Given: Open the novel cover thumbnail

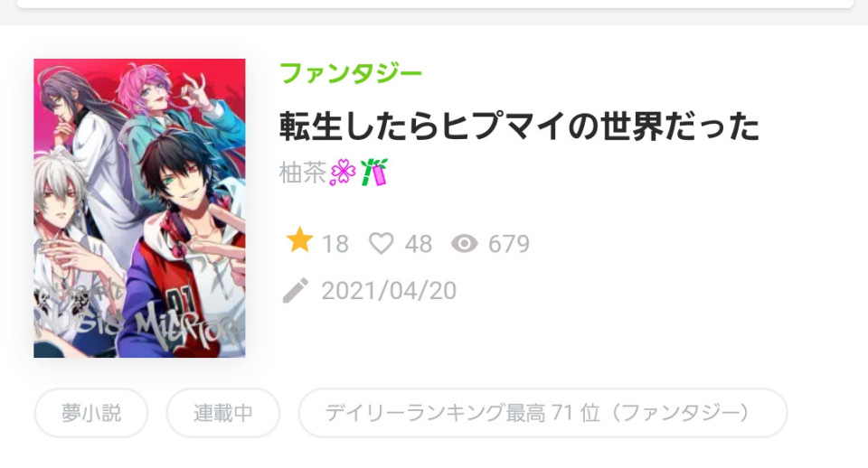Looking at the screenshot, I should (139, 208).
